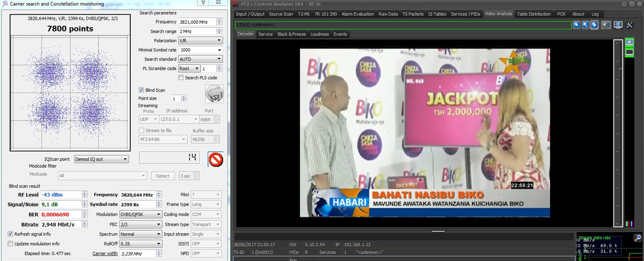Open the Events sub-tab

click(x=340, y=34)
